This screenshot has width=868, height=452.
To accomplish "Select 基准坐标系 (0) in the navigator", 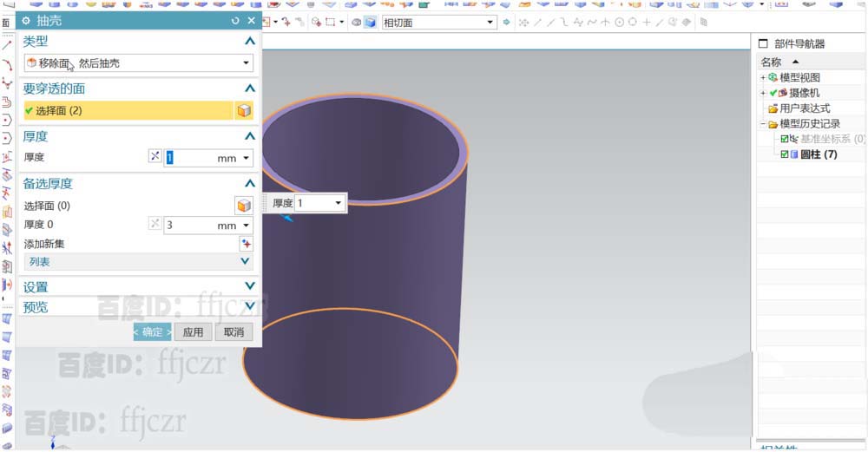I will tap(832, 139).
